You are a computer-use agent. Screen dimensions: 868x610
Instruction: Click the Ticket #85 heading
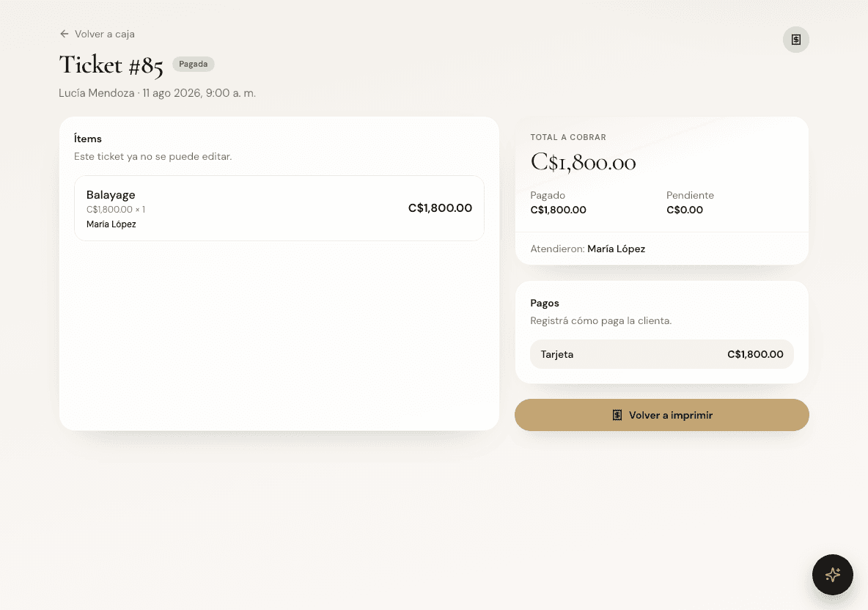[x=111, y=65]
